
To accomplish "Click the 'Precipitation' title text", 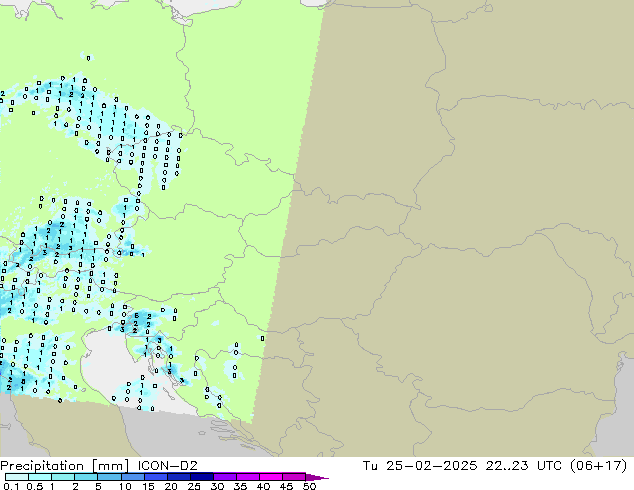I will (42, 466).
